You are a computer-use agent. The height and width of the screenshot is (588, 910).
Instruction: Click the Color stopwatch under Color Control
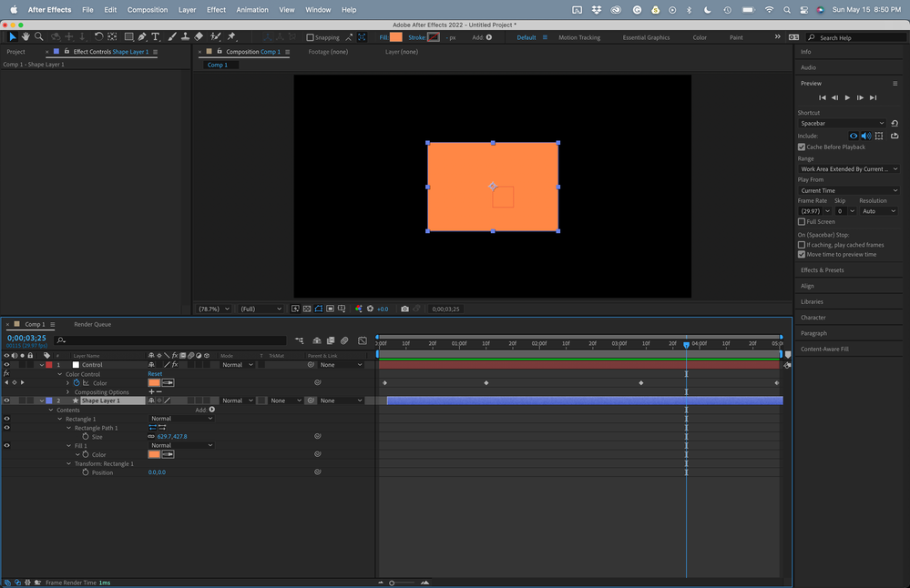click(77, 383)
